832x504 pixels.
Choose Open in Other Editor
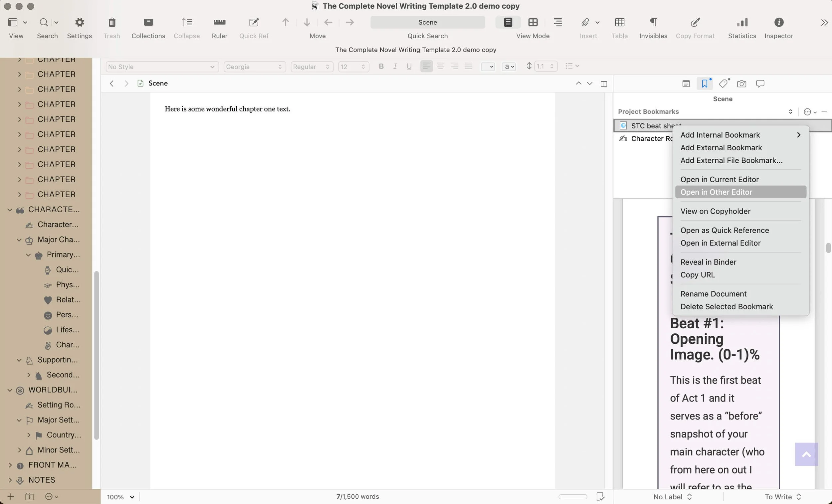716,192
